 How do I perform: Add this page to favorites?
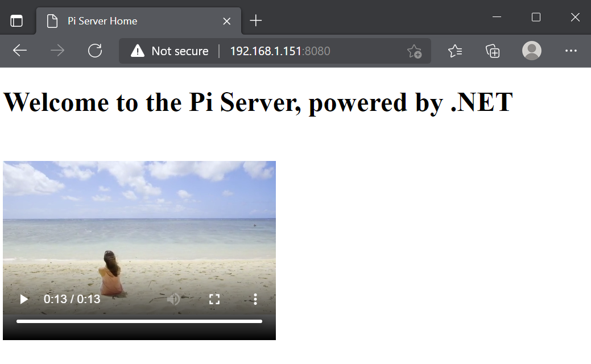(x=415, y=51)
